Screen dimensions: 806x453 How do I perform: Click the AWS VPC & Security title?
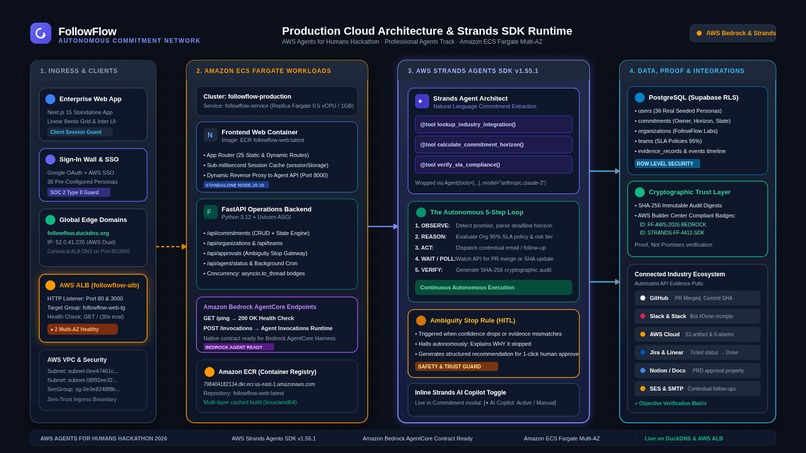tap(77, 360)
